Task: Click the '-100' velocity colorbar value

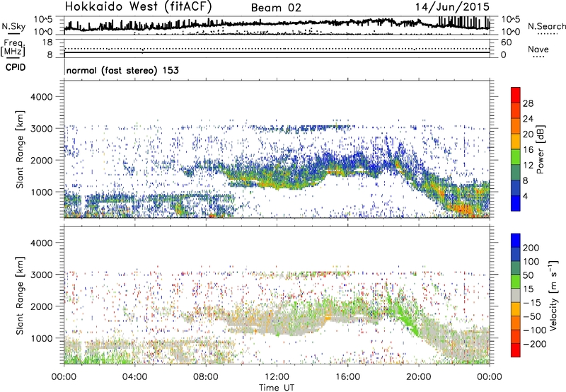Action: pos(534,330)
